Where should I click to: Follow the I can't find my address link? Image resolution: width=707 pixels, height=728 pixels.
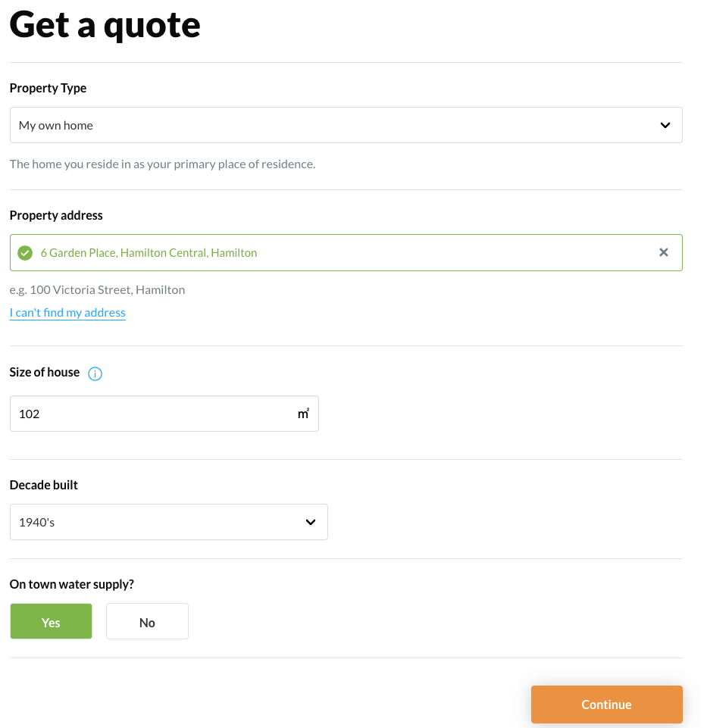67,313
